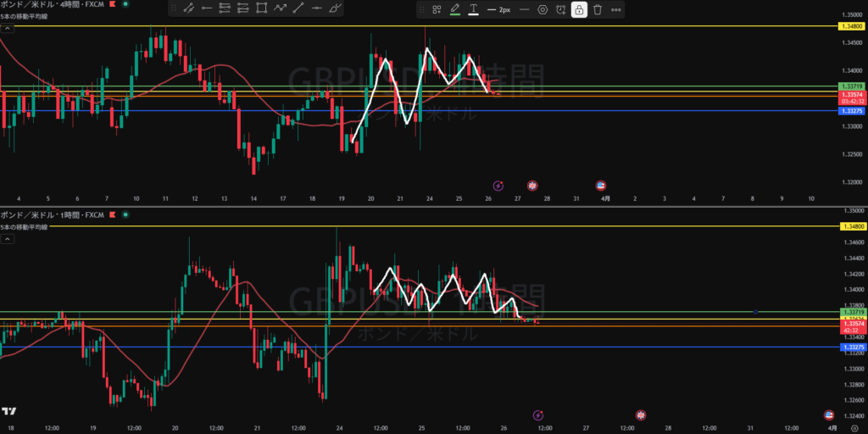Image resolution: width=868 pixels, height=434 pixels.
Task: Toggle market status dot on 4-hour chart
Action: [x=125, y=4]
